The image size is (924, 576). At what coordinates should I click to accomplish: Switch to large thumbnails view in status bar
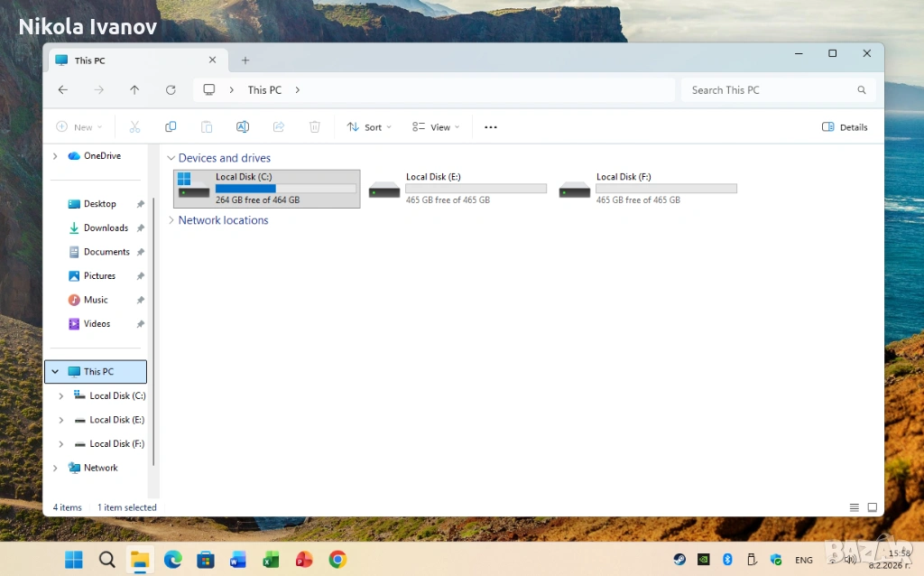[873, 507]
